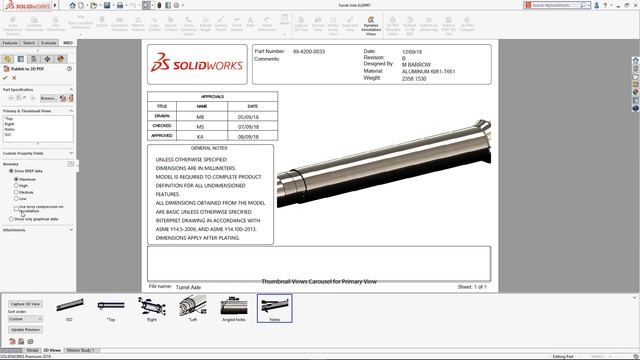The height and width of the screenshot is (360, 640).
Task: Click the Select cursor tool icon
Action: (x=146, y=5)
